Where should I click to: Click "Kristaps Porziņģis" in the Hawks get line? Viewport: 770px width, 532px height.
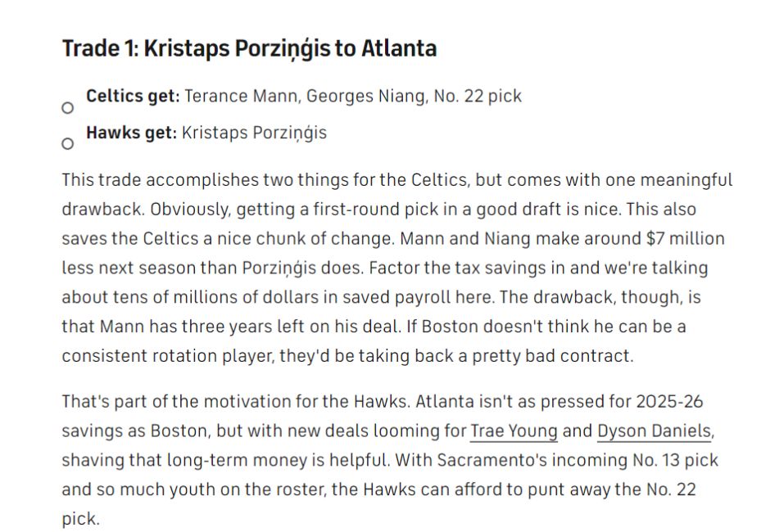pyautogui.click(x=254, y=133)
